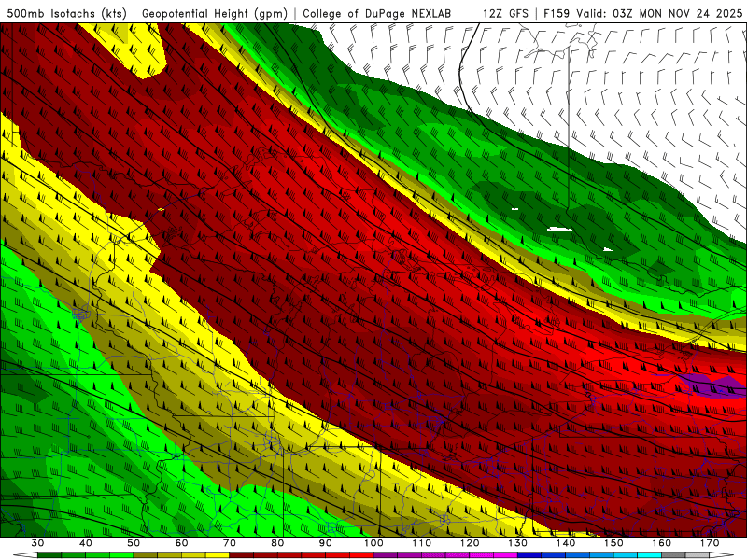Click the bright yellow swatch just left of 70
Viewport: 747px width, 560px height.
[218, 555]
